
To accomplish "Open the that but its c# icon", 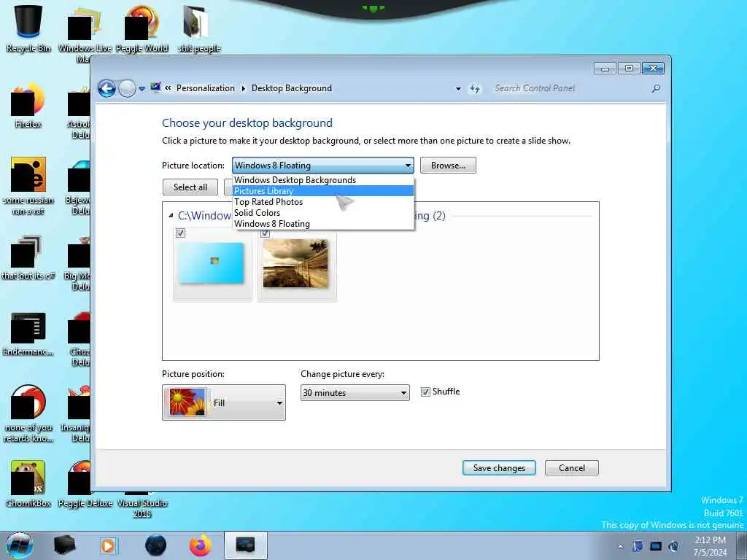I will (x=28, y=257).
